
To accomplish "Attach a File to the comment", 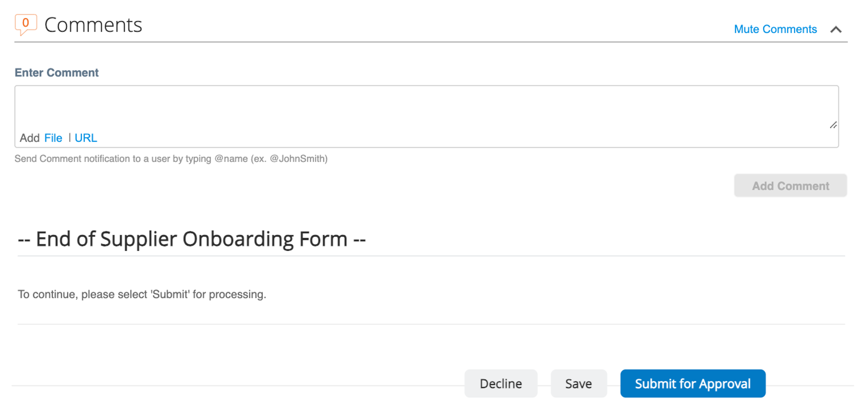I will pyautogui.click(x=53, y=138).
